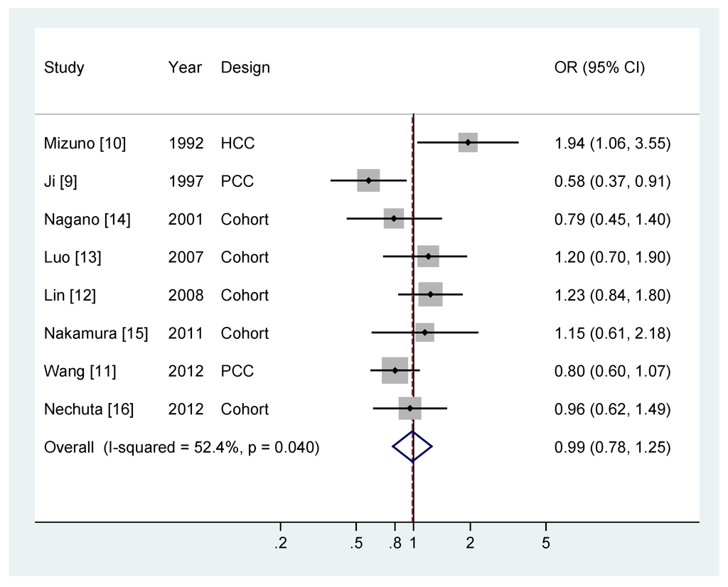Screen dimensions: 728x587
Task: Select the Ji 1997 point estimate marker
Action: click(x=368, y=181)
